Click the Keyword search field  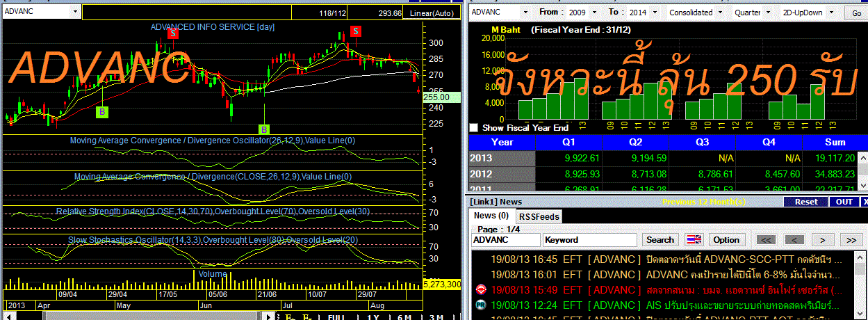590,239
